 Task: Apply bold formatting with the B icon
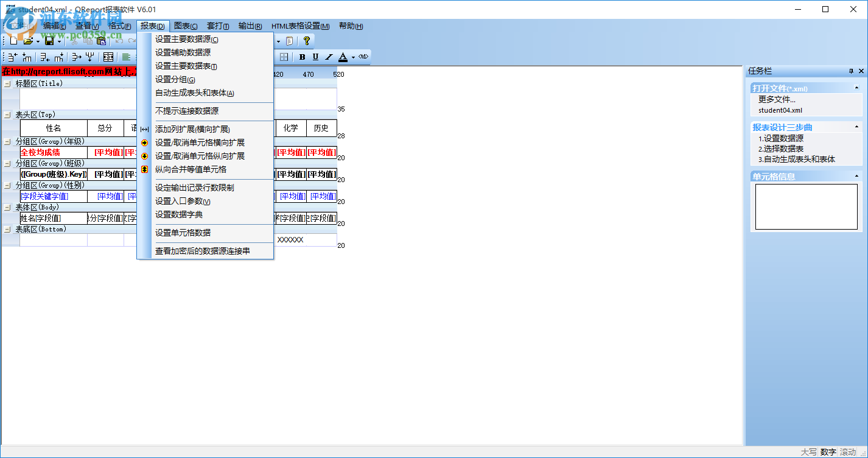pyautogui.click(x=302, y=57)
